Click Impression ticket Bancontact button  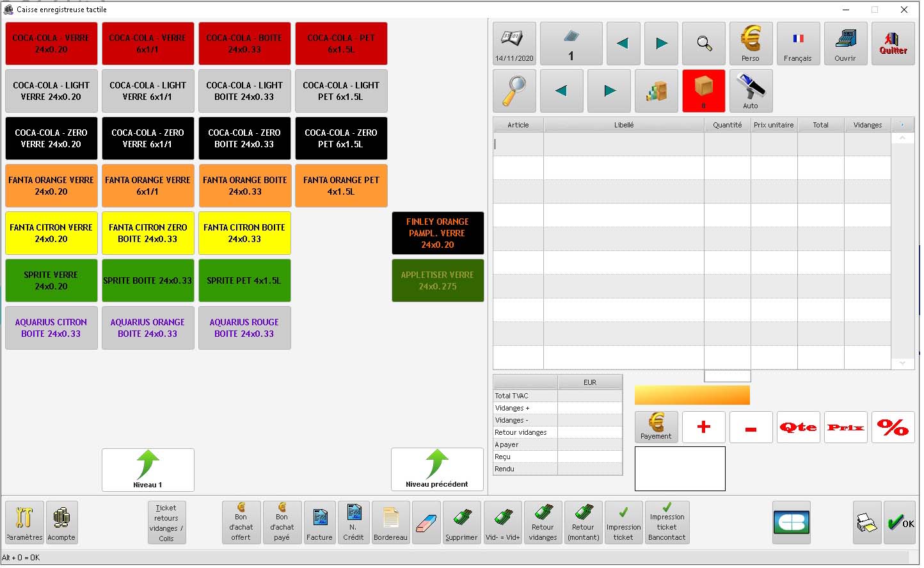[x=667, y=523]
